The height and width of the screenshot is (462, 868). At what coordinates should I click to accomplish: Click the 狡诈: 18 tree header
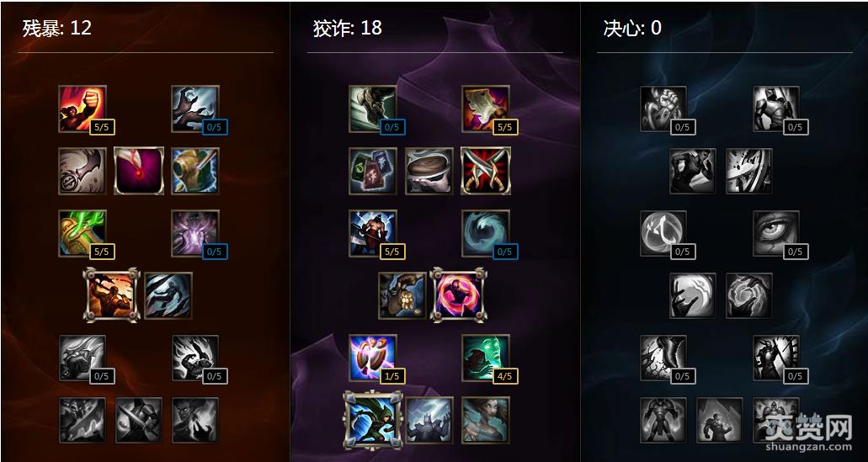tap(347, 28)
